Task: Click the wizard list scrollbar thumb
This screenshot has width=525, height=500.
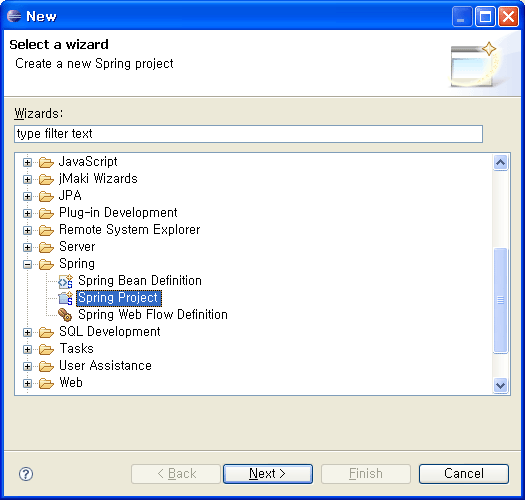Action: tap(501, 300)
